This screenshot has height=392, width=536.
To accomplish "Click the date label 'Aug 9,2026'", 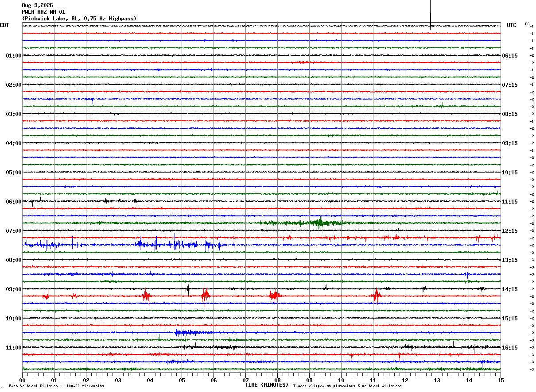I will click(37, 5).
